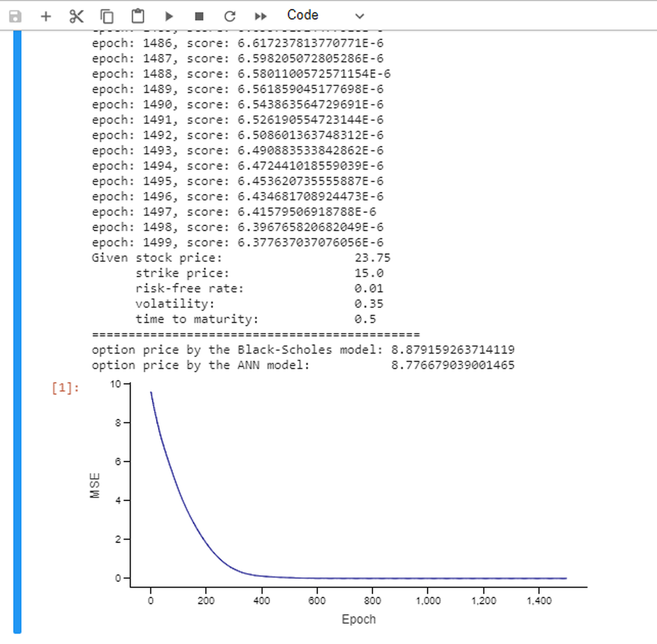Select the stock price value 23.75
Image resolution: width=657 pixels, height=644 pixels.
coord(372,258)
